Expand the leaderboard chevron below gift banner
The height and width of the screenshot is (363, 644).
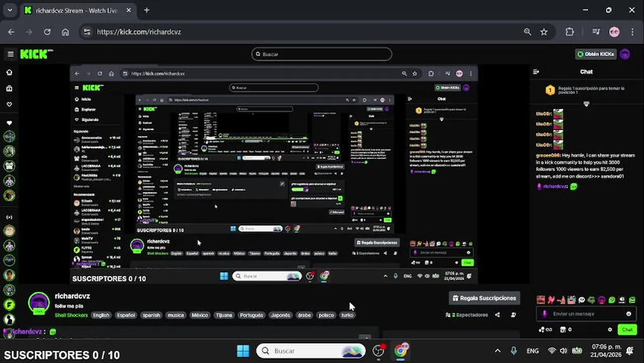[586, 104]
